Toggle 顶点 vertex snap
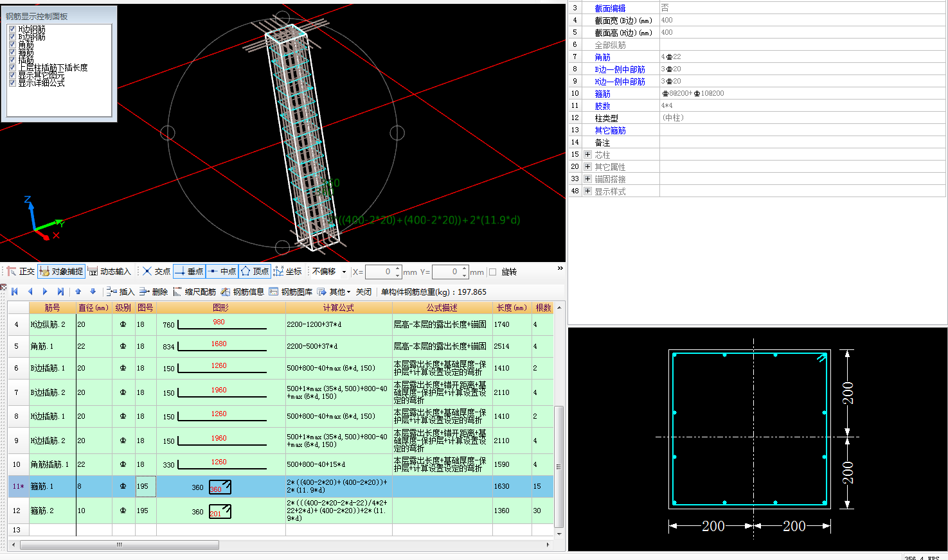948x560 pixels. (255, 272)
